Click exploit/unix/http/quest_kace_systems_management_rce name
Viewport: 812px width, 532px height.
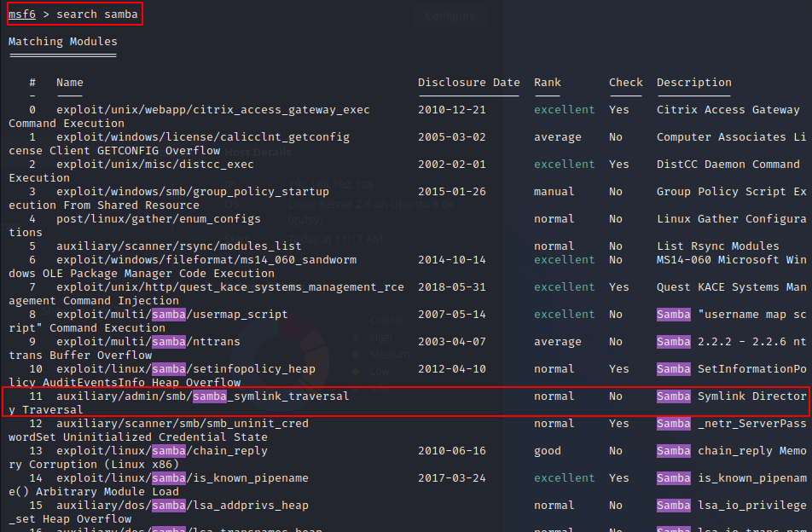tap(230, 287)
